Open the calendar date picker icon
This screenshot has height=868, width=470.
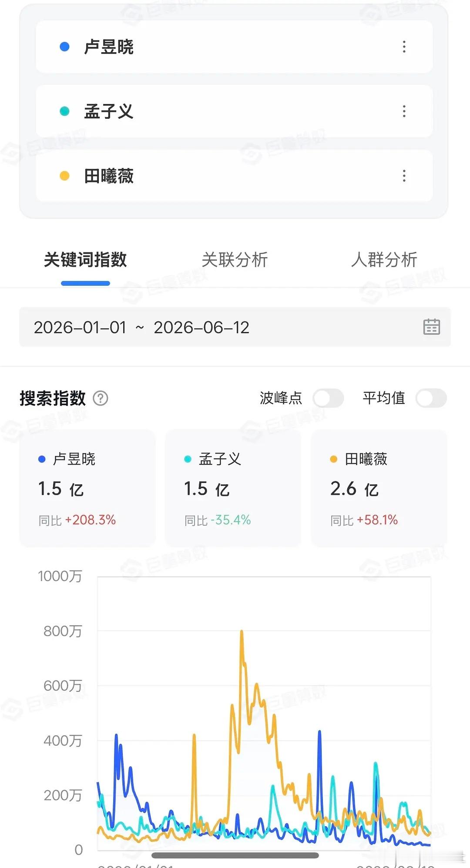(432, 327)
